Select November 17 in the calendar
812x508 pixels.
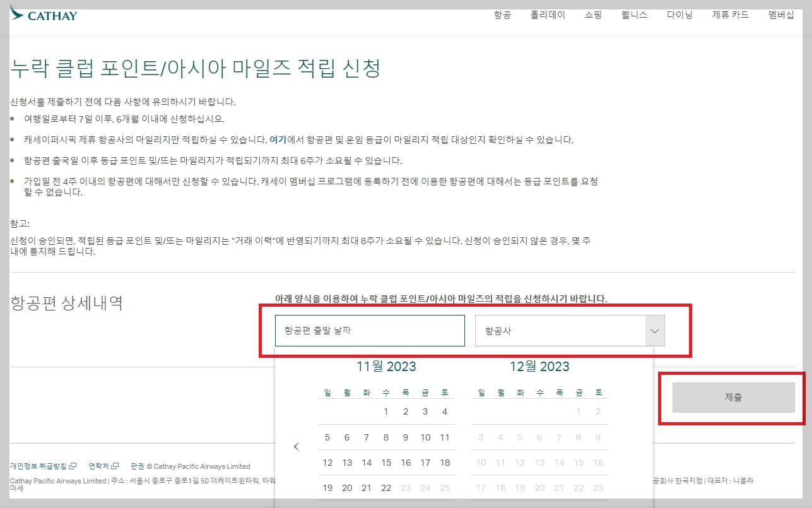tap(425, 463)
